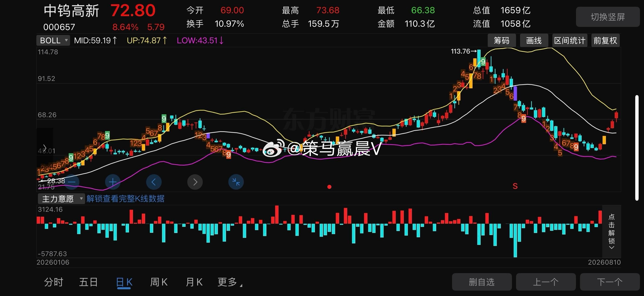Open the 主力意愿 indicator dropdown
Screen dimensions: 644x296
point(61,199)
